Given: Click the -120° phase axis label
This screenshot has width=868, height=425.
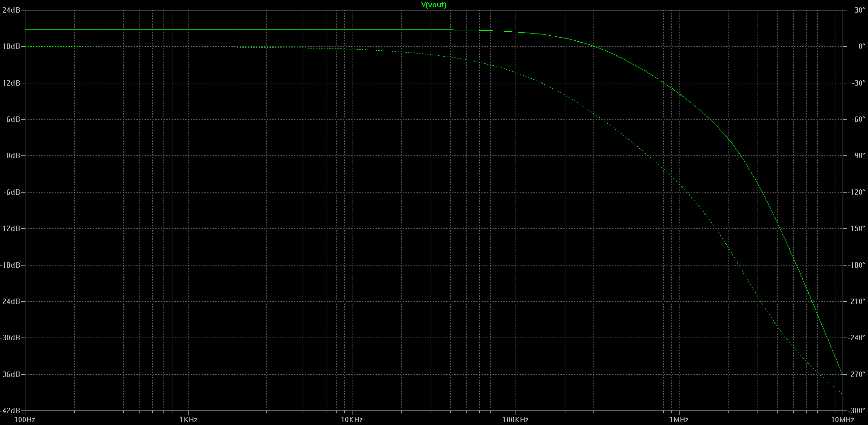Looking at the screenshot, I should (857, 192).
